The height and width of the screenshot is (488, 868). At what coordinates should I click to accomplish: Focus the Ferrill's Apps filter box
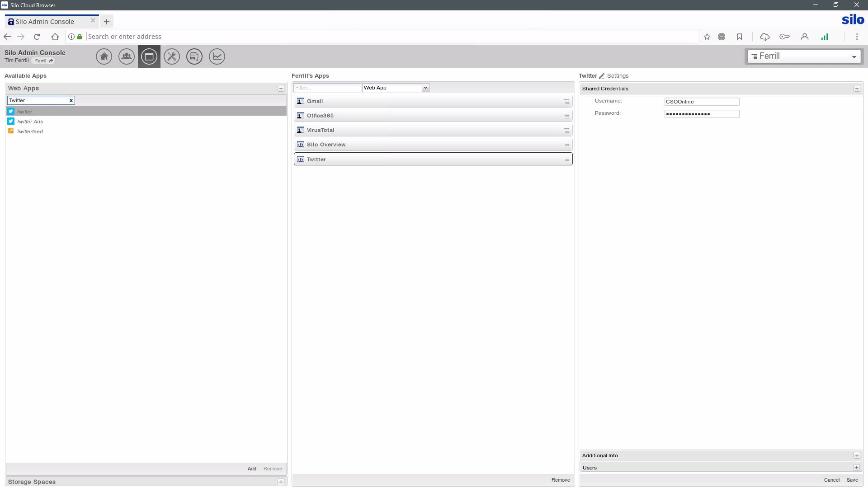point(327,88)
